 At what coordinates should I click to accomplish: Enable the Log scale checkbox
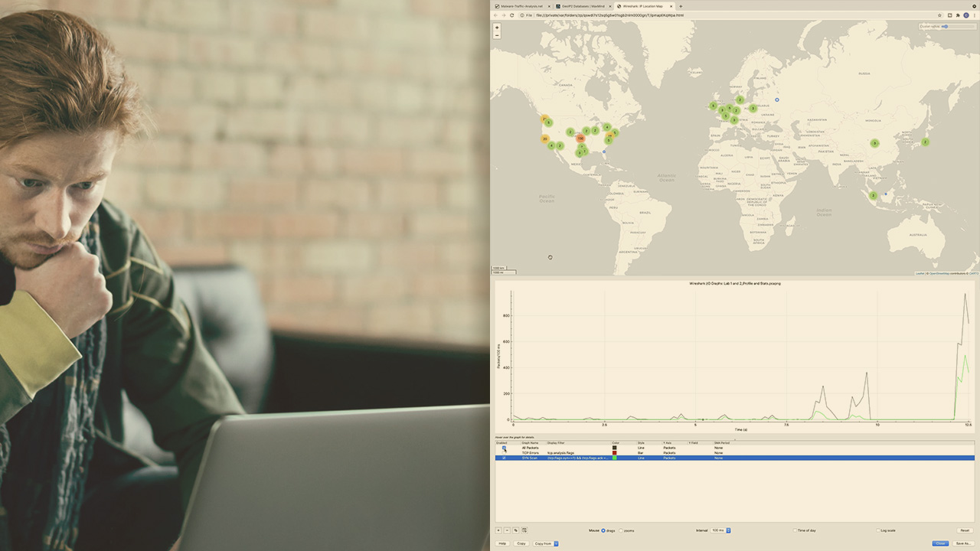click(878, 530)
